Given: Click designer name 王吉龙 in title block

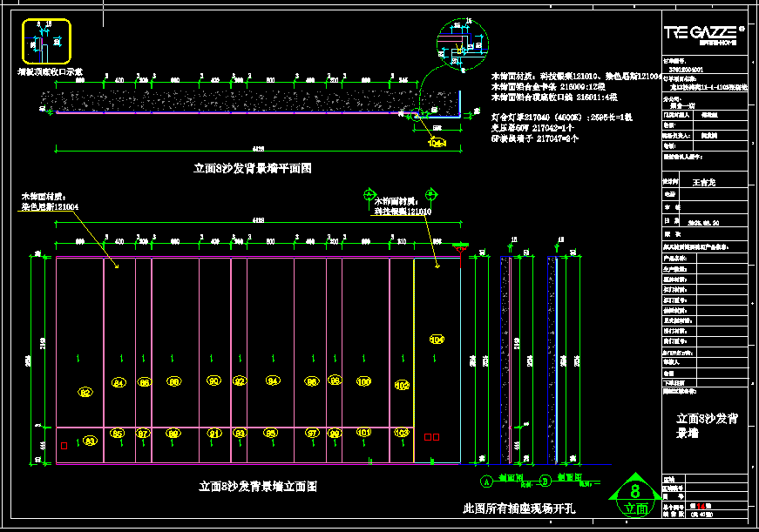Looking at the screenshot, I should click(703, 182).
